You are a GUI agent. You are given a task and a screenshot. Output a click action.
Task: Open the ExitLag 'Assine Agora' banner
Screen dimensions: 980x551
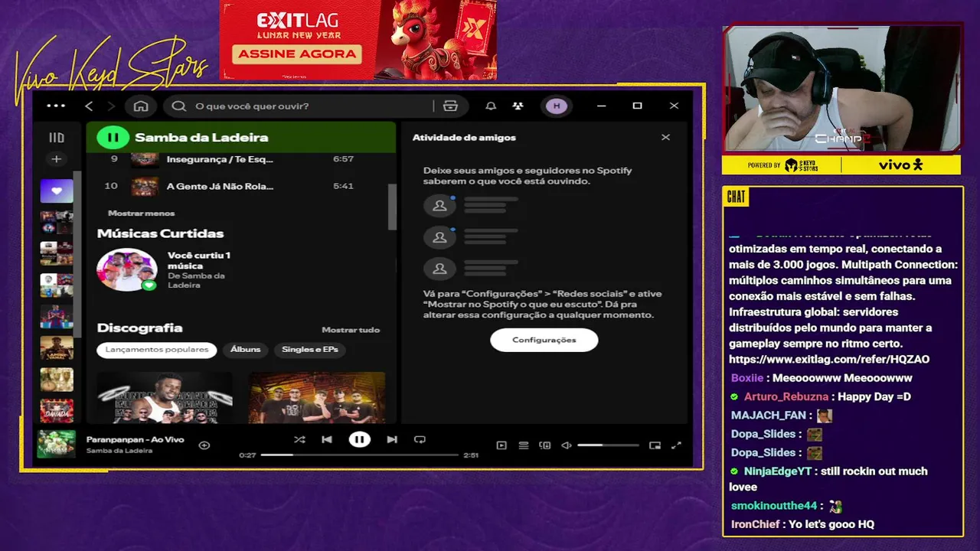click(297, 54)
